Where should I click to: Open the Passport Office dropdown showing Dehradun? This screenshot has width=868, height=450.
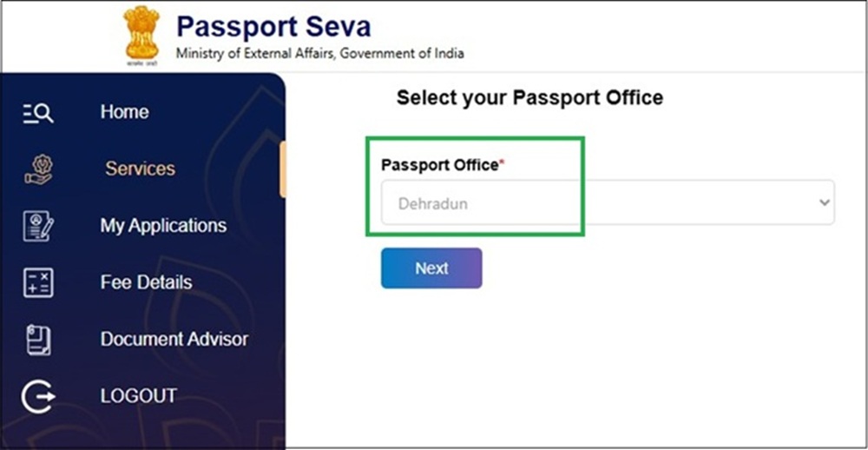(x=608, y=202)
